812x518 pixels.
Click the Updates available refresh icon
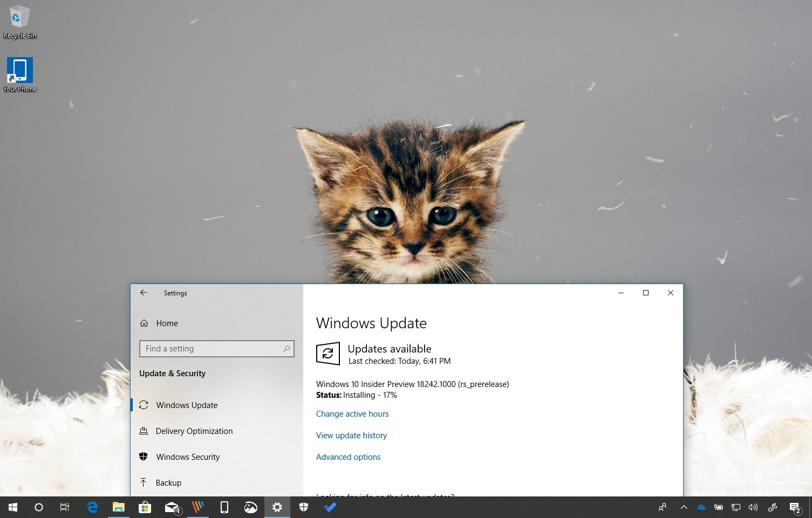(x=328, y=354)
